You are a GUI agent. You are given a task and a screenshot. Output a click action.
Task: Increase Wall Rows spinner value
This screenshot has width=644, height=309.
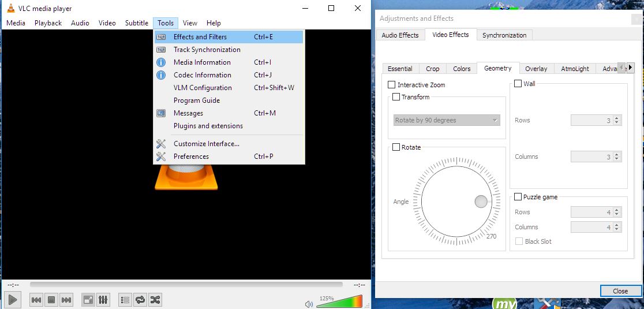click(x=617, y=118)
